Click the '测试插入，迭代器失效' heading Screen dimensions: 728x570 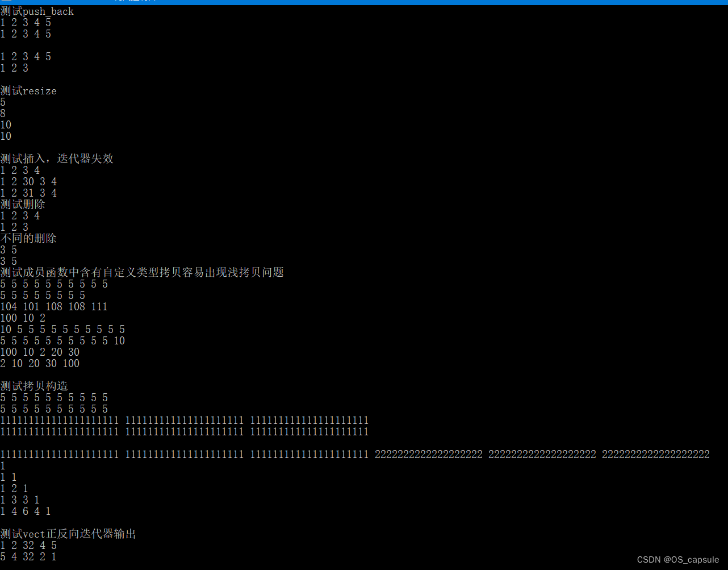[57, 159]
